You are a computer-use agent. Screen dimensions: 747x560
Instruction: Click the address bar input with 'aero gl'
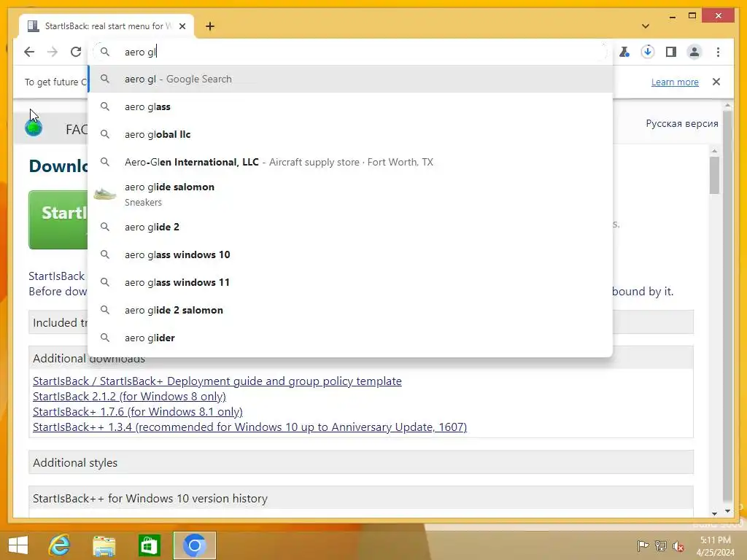tap(350, 52)
